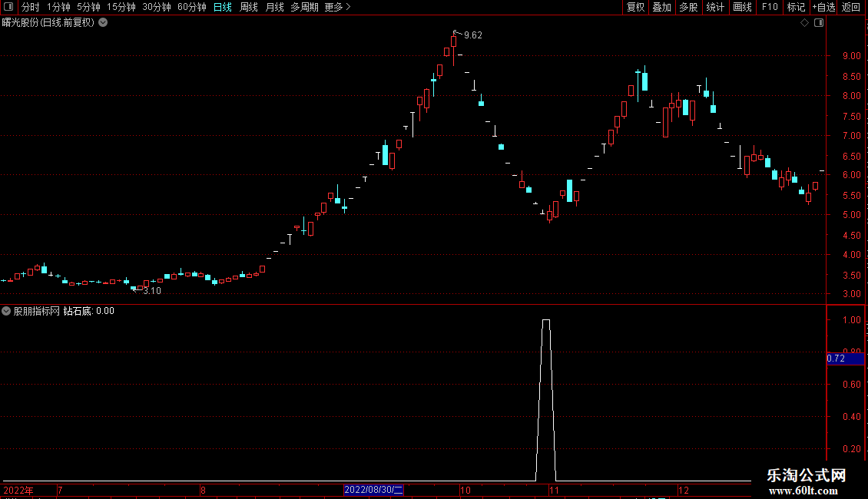Click 返回 to go back
Viewport: 868px width, 499px height.
851,7
